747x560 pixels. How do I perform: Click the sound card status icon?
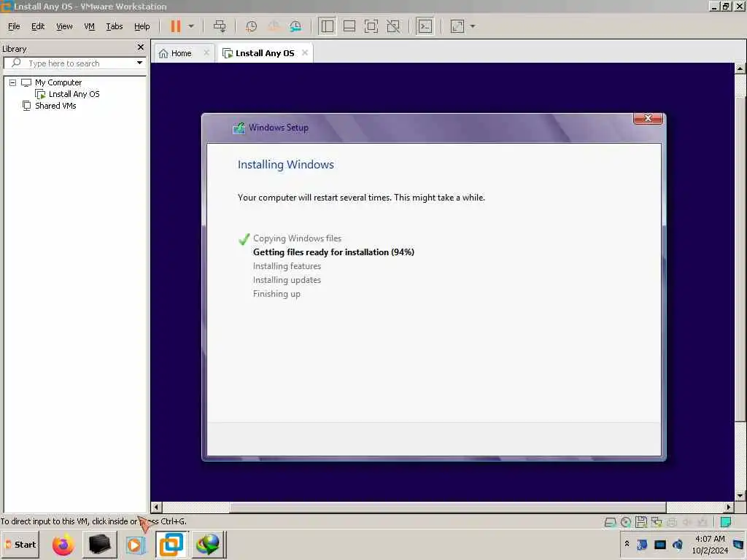click(687, 522)
